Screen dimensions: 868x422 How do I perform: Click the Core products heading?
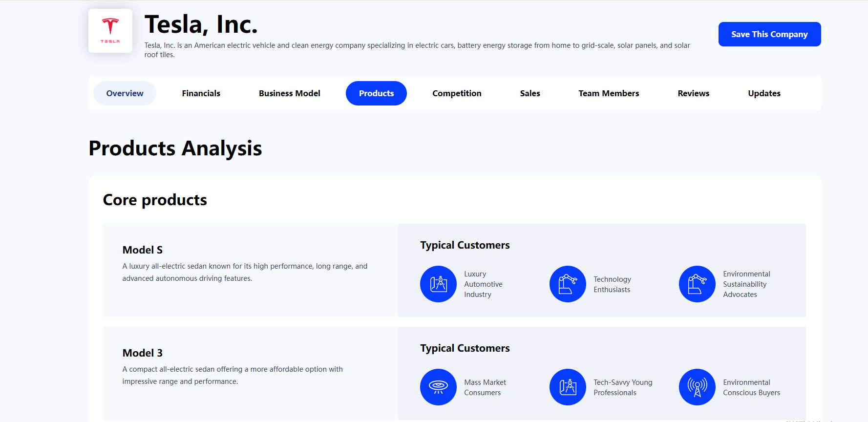(155, 200)
